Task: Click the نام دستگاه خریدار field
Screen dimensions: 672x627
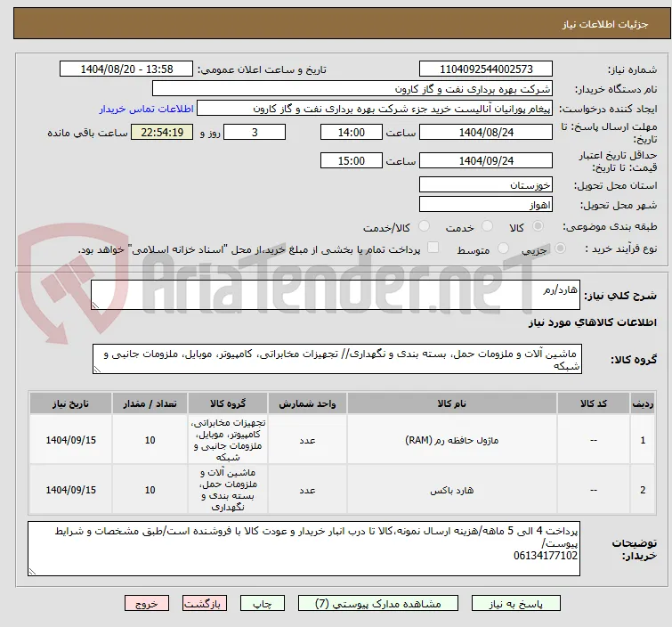Action: 352,89
